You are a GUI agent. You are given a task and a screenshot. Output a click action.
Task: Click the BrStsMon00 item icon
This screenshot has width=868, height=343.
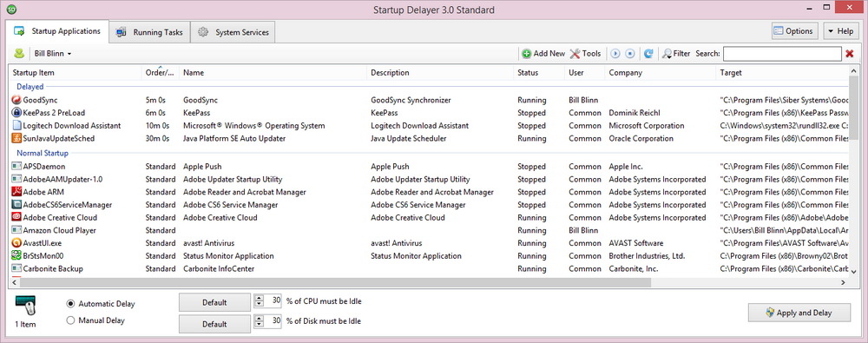coord(16,256)
